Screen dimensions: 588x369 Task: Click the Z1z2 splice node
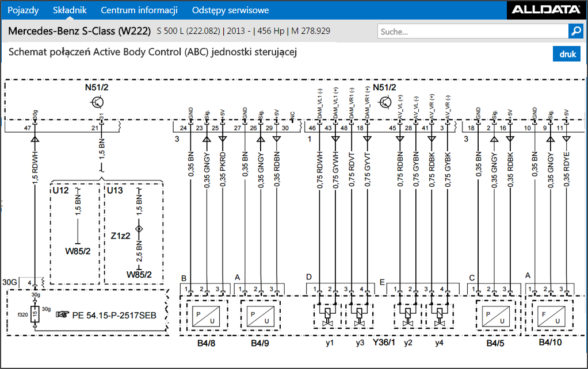click(139, 229)
